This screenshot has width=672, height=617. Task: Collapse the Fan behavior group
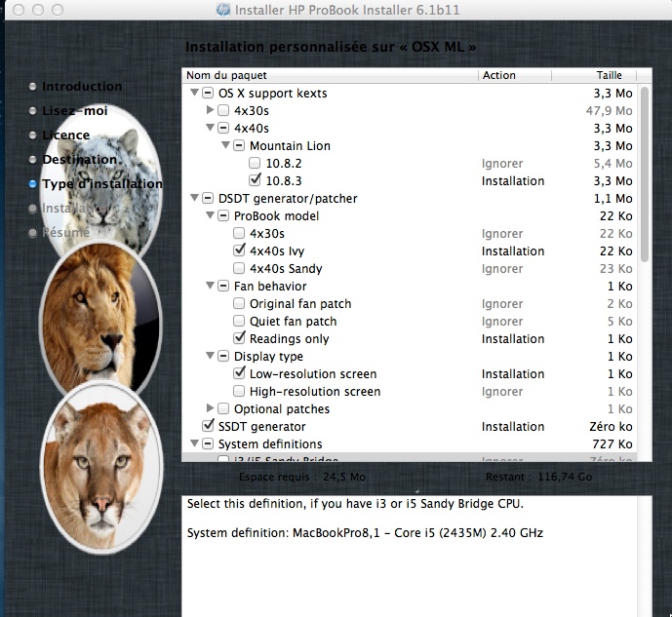210,286
